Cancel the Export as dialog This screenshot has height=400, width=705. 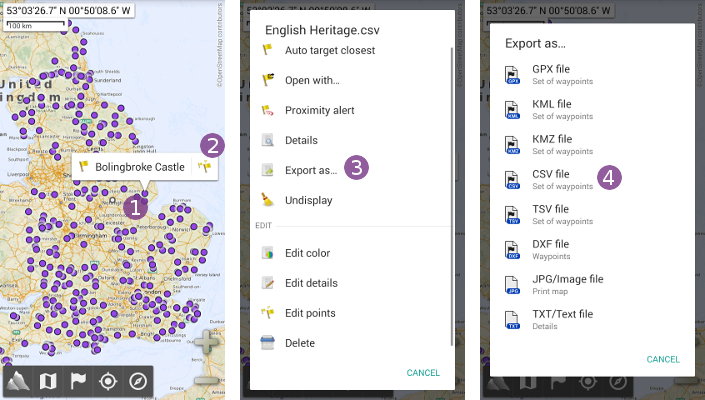coord(663,359)
